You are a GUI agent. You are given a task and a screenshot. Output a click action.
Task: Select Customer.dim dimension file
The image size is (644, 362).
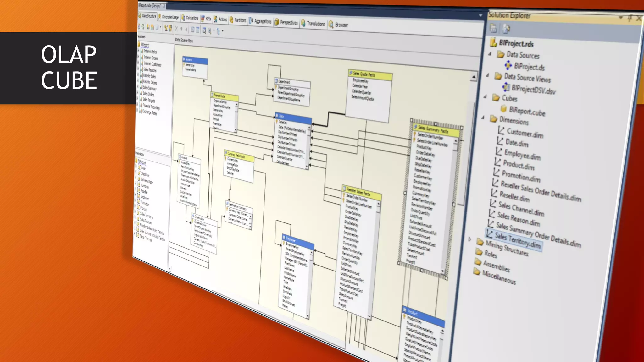[x=525, y=134]
